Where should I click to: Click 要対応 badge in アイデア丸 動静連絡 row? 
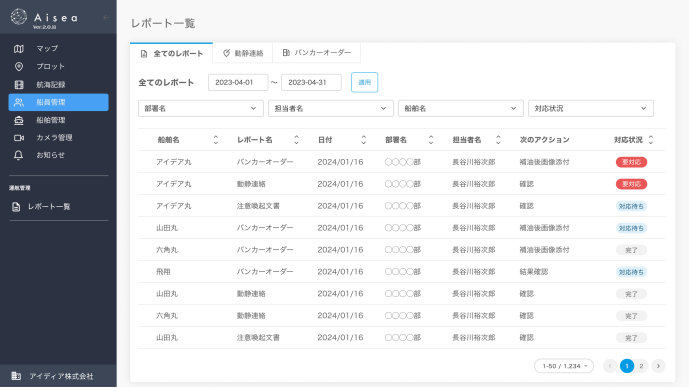click(x=631, y=184)
